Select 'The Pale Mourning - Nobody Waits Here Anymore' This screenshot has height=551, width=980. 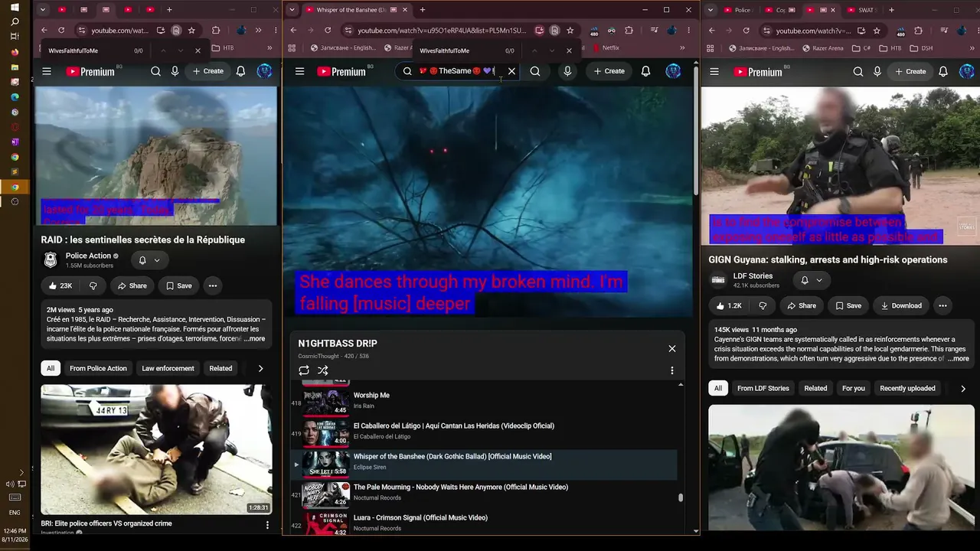[461, 487]
